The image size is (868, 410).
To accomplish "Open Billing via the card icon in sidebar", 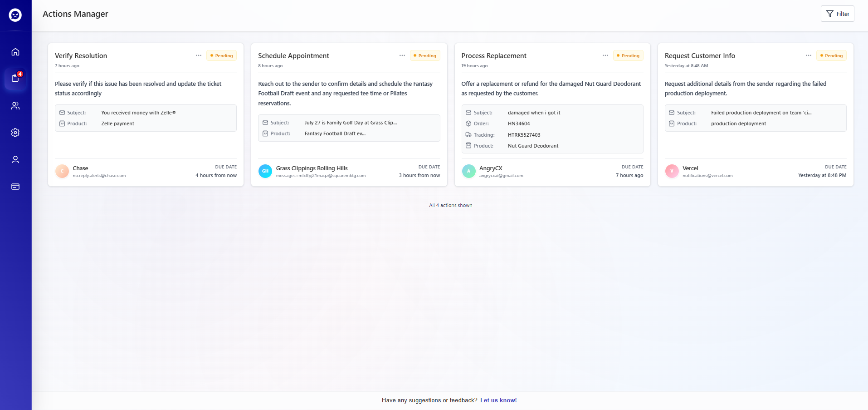I will [15, 187].
